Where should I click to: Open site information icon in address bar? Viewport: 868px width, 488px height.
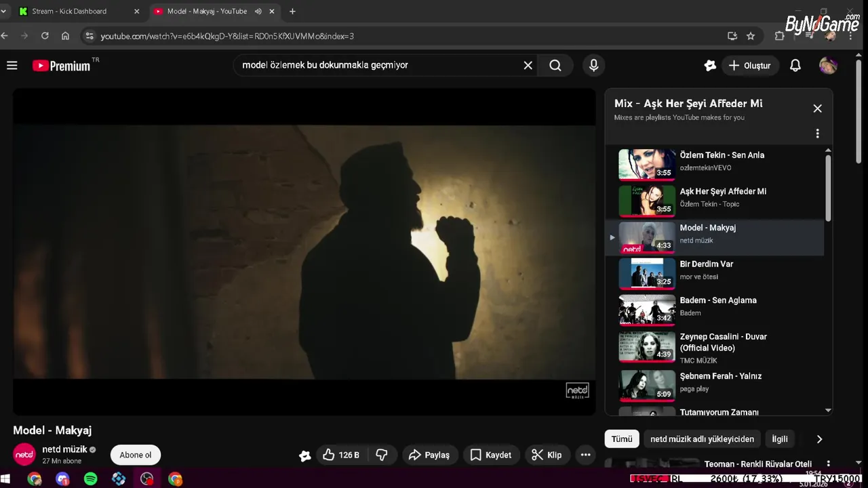click(x=90, y=36)
